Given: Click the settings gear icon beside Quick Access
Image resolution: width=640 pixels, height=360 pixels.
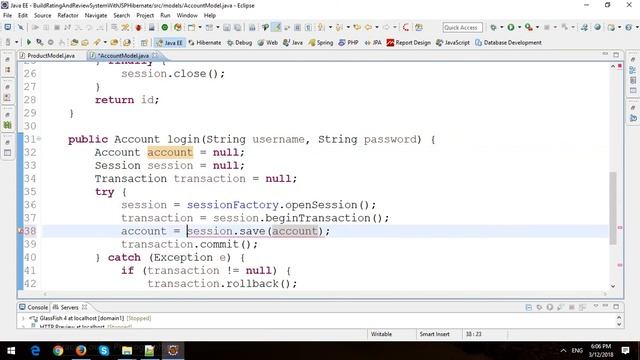Looking at the screenshot, I should (493, 27).
